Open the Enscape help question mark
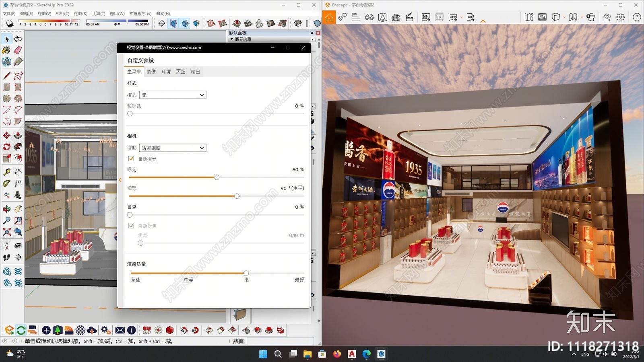This screenshot has width=644, height=362. click(x=637, y=17)
